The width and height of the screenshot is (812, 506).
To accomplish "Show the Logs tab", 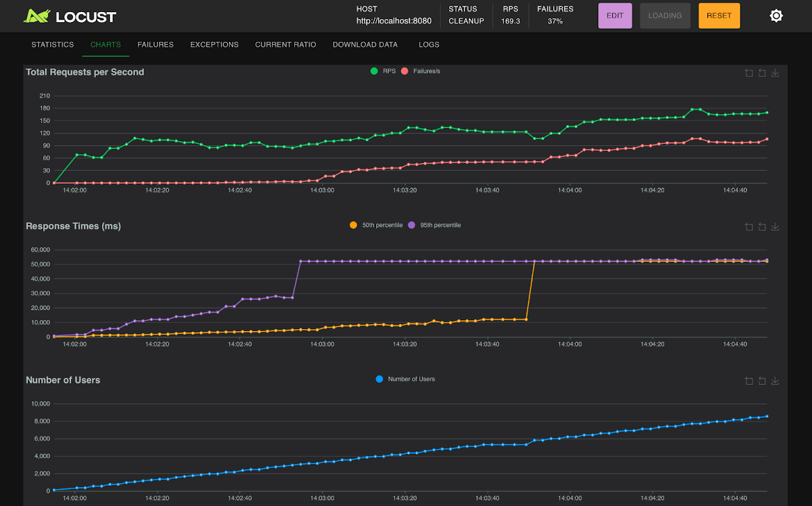I will pos(429,44).
